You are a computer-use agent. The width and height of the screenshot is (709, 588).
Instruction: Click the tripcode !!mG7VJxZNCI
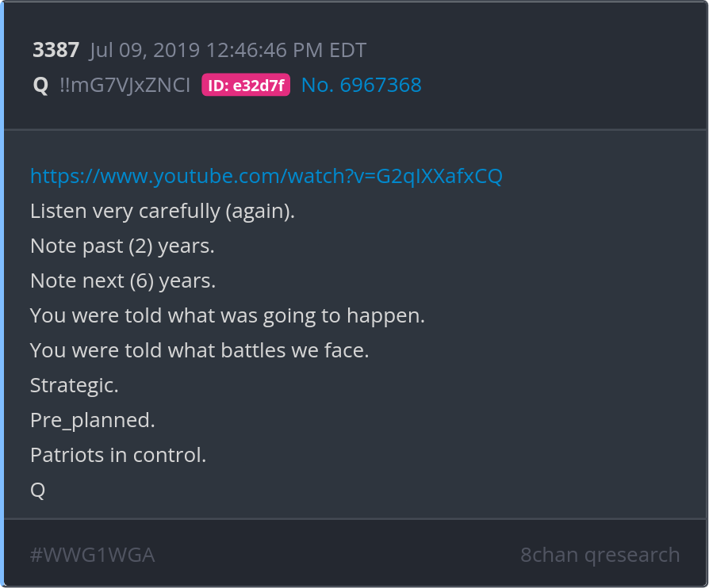click(x=125, y=86)
